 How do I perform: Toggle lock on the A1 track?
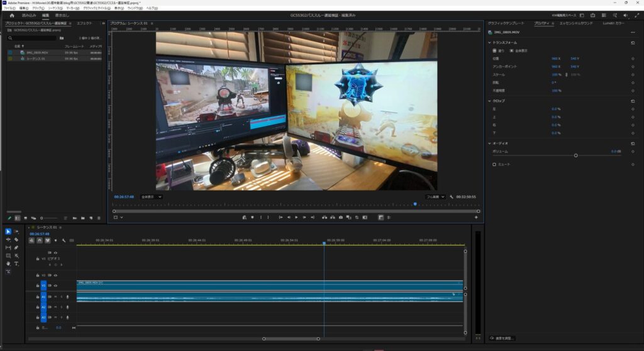(x=37, y=297)
